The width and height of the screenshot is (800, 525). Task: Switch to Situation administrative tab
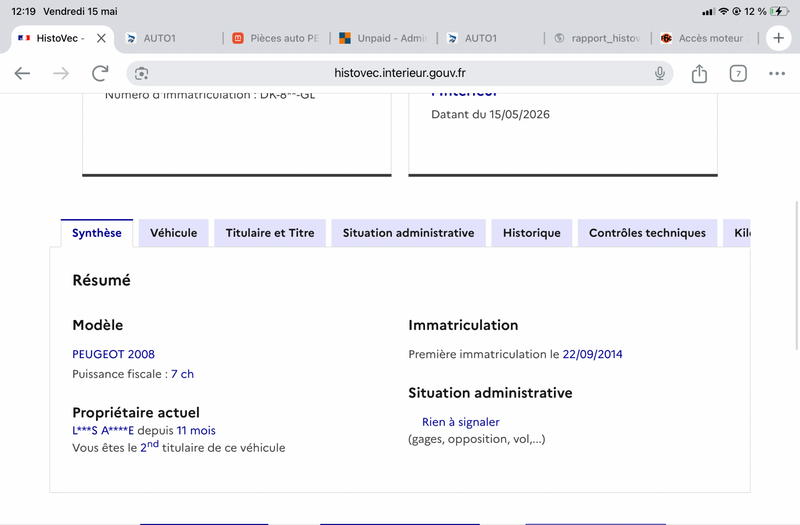(408, 233)
